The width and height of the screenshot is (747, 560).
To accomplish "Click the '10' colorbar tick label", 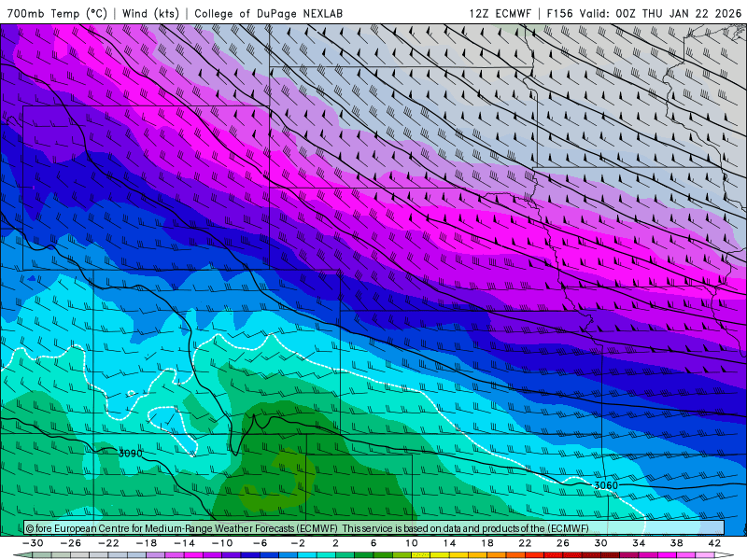I will [x=412, y=543].
